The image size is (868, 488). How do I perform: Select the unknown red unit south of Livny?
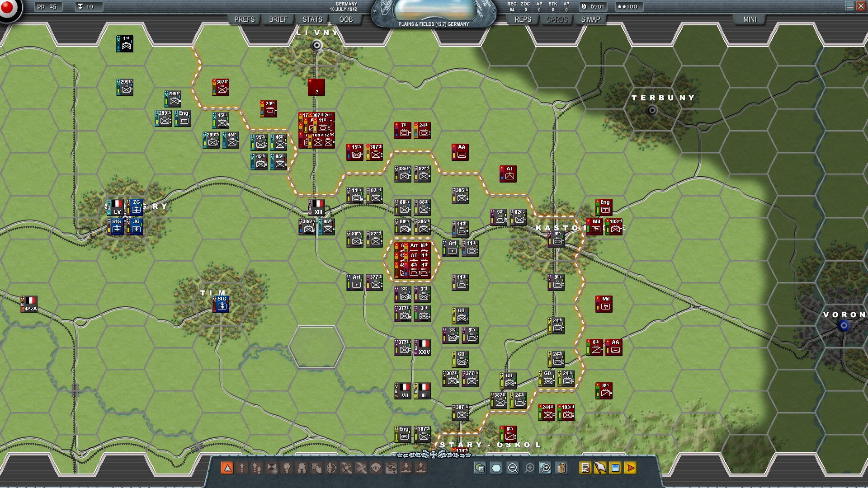click(x=316, y=87)
